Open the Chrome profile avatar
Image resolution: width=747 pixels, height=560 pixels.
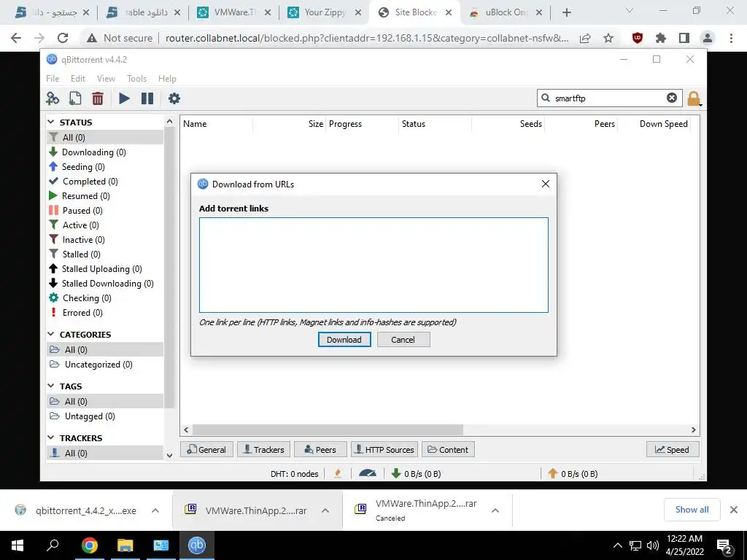click(x=707, y=38)
